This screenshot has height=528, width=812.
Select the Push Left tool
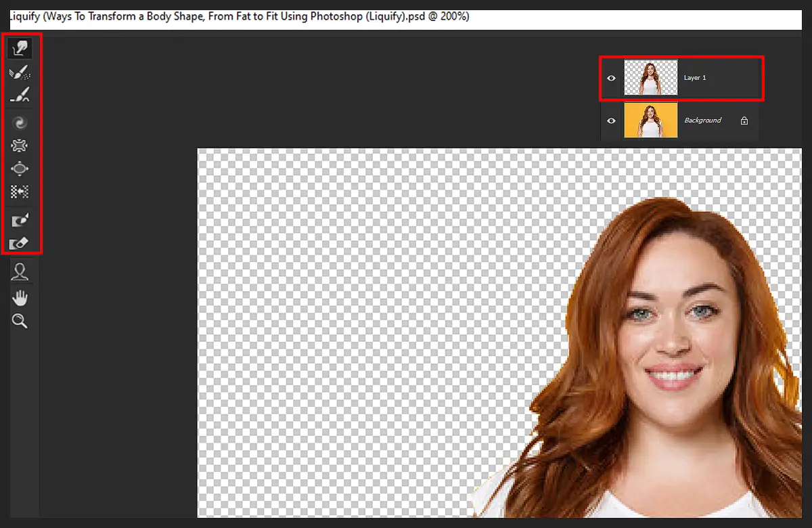[x=20, y=192]
